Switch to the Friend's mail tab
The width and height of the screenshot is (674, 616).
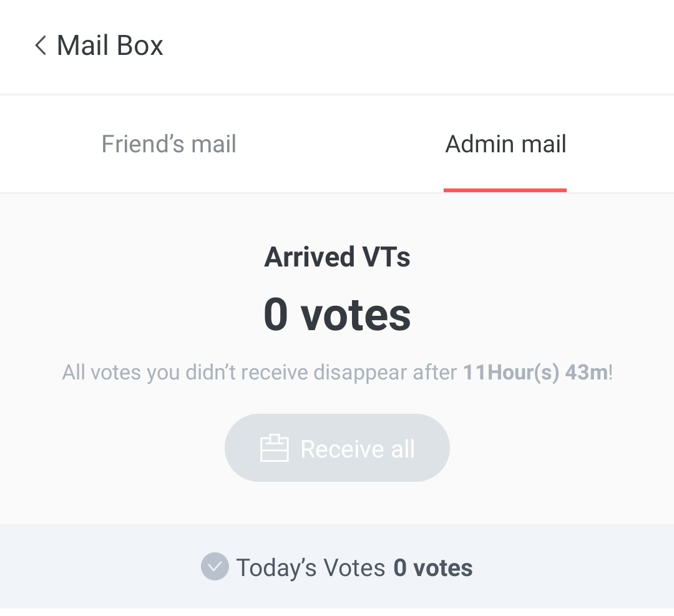point(168,144)
